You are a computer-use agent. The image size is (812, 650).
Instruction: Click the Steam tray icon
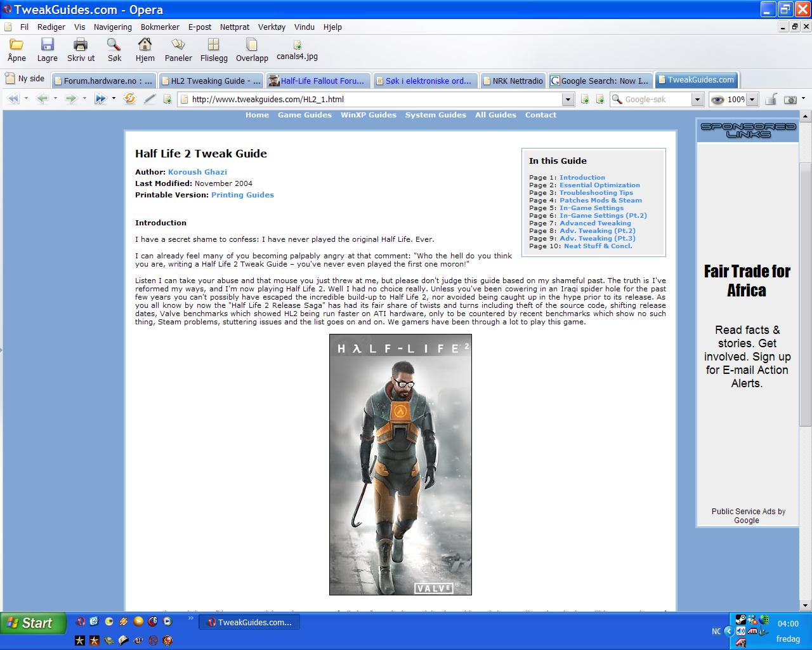click(740, 620)
